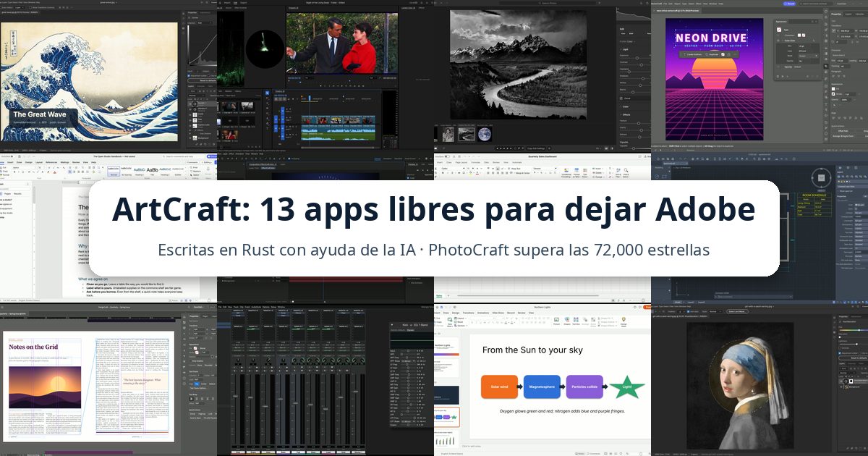Choose the Selection tool in the video editor timeline toolbar
This screenshot has height=456, width=868.
267,93
